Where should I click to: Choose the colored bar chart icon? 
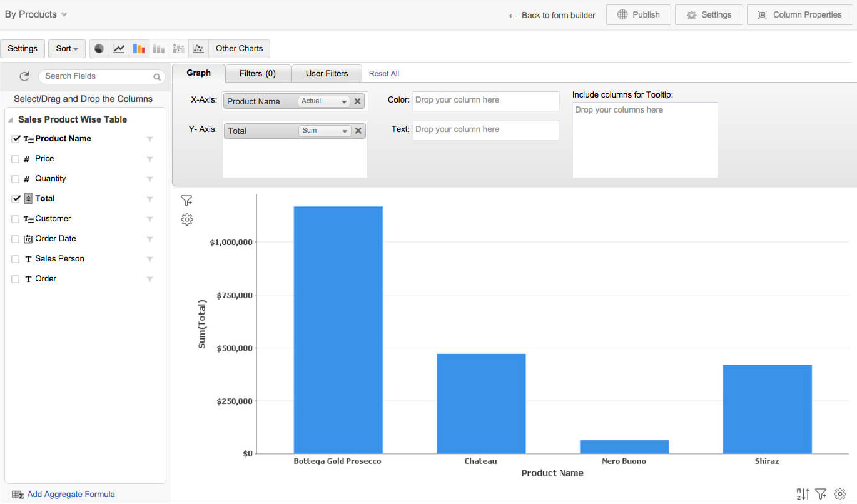(139, 48)
